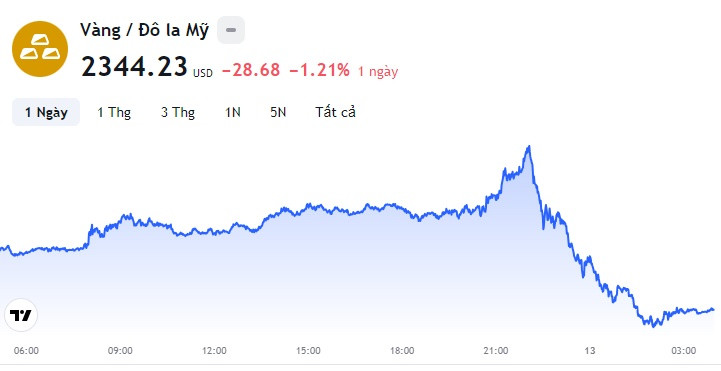Image resolution: width=721 pixels, height=371 pixels.
Task: Click the 12:00 time axis label
Action: [x=214, y=351]
